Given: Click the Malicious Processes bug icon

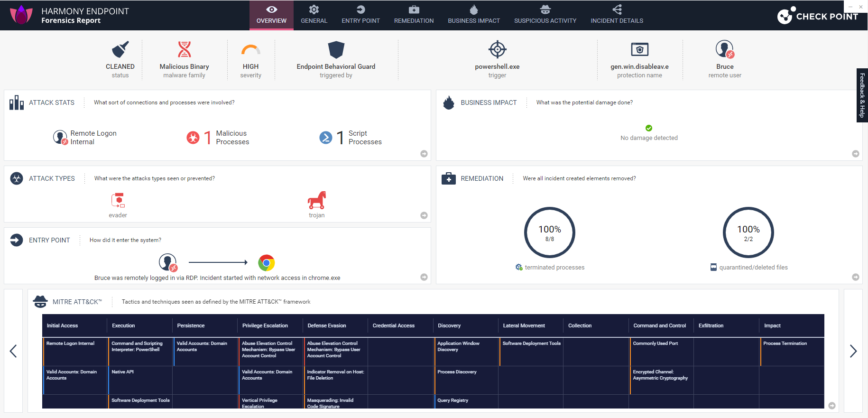Looking at the screenshot, I should click(x=193, y=138).
